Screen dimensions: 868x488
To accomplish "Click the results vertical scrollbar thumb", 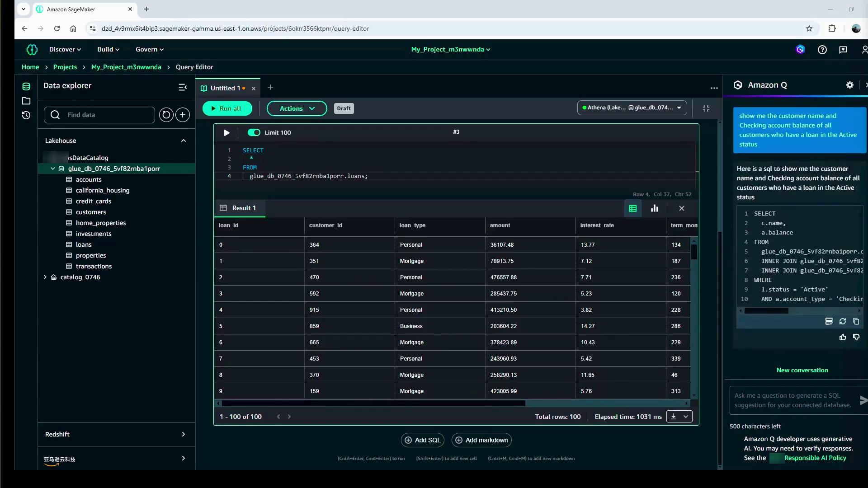I will [694, 252].
